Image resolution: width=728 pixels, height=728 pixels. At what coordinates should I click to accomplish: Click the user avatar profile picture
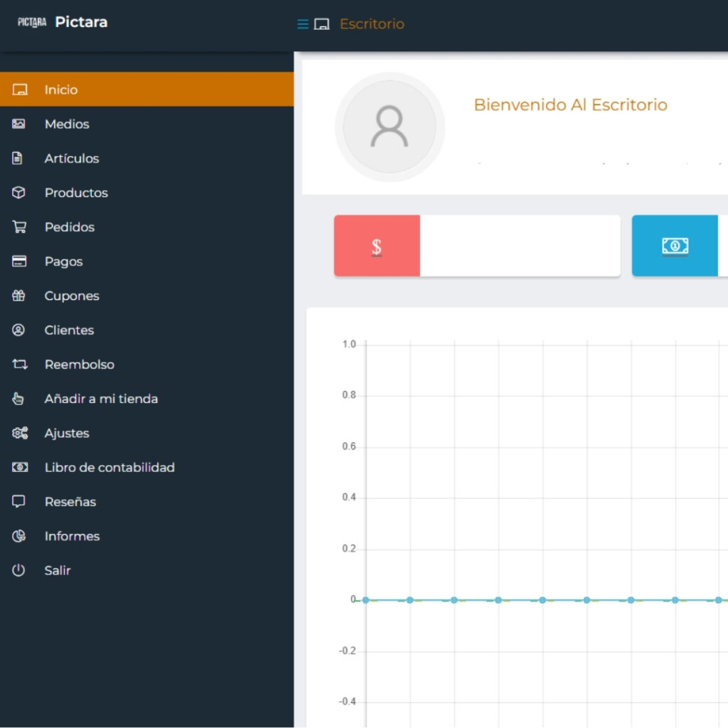pyautogui.click(x=390, y=127)
